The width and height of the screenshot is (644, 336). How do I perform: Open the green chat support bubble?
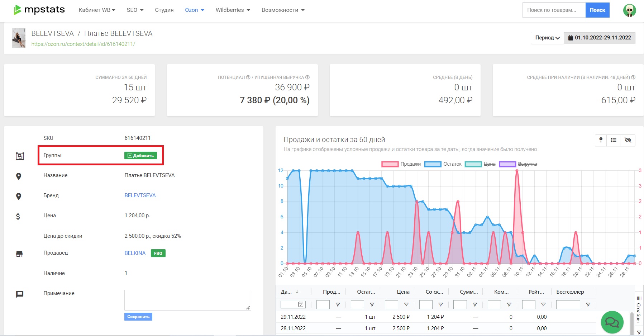[612, 322]
